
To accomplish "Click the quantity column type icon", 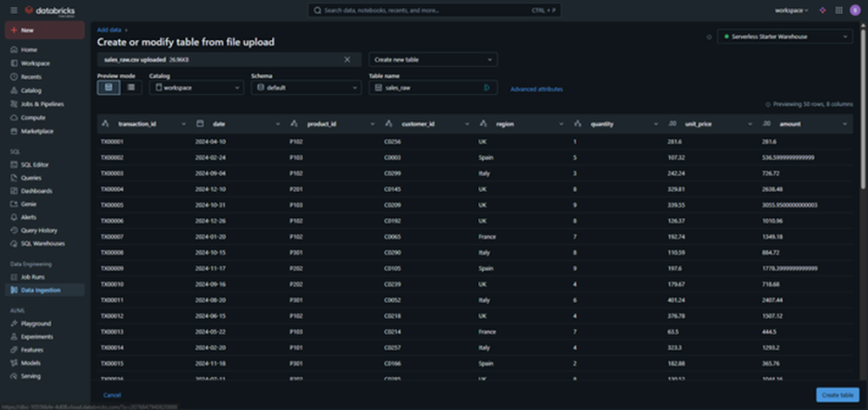I will pyautogui.click(x=578, y=124).
